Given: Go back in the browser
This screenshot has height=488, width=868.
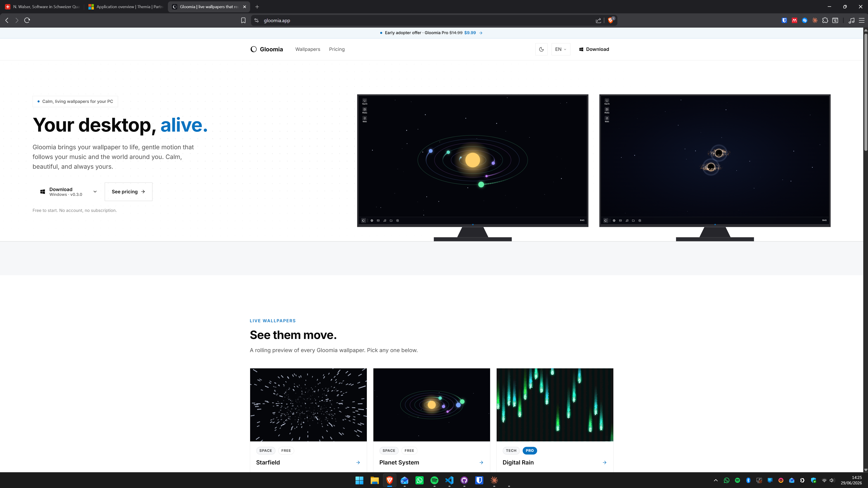Looking at the screenshot, I should tap(7, 20).
